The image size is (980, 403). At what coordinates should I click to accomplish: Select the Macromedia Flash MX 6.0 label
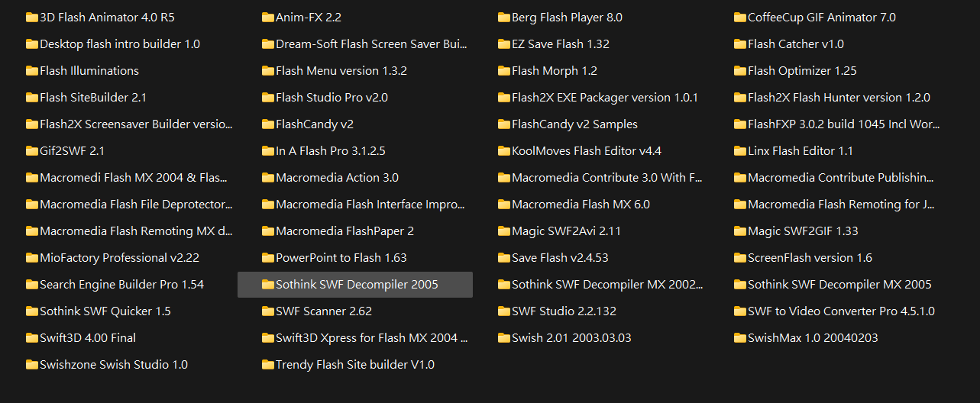(581, 205)
